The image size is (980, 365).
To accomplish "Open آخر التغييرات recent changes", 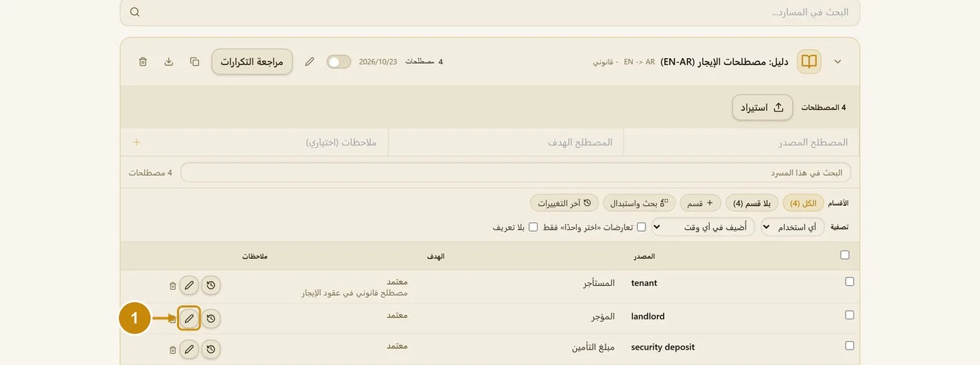I will pos(564,203).
